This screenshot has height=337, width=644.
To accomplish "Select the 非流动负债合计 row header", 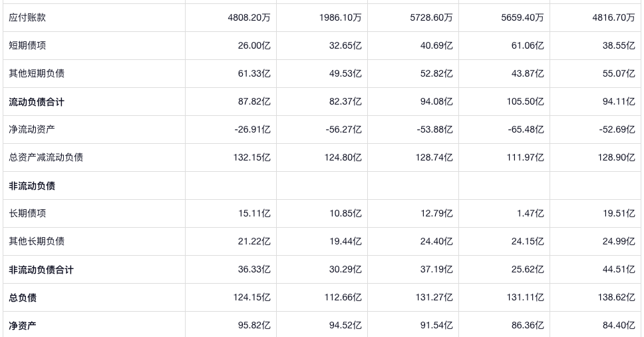I will pyautogui.click(x=41, y=270).
